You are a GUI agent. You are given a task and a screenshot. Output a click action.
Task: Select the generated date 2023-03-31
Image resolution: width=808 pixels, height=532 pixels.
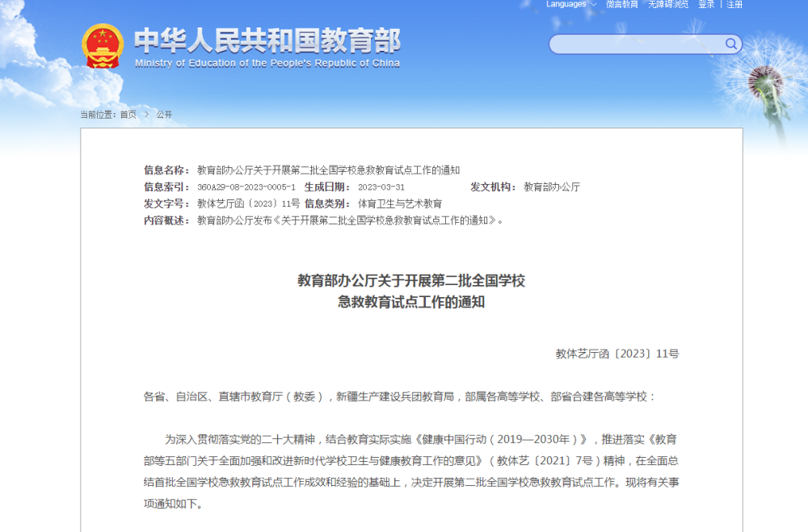click(381, 187)
